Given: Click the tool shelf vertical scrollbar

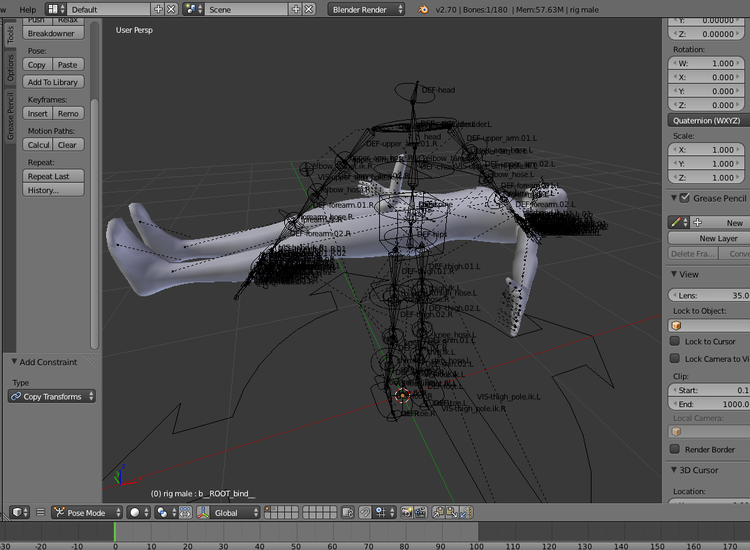Looking at the screenshot, I should point(95,224).
